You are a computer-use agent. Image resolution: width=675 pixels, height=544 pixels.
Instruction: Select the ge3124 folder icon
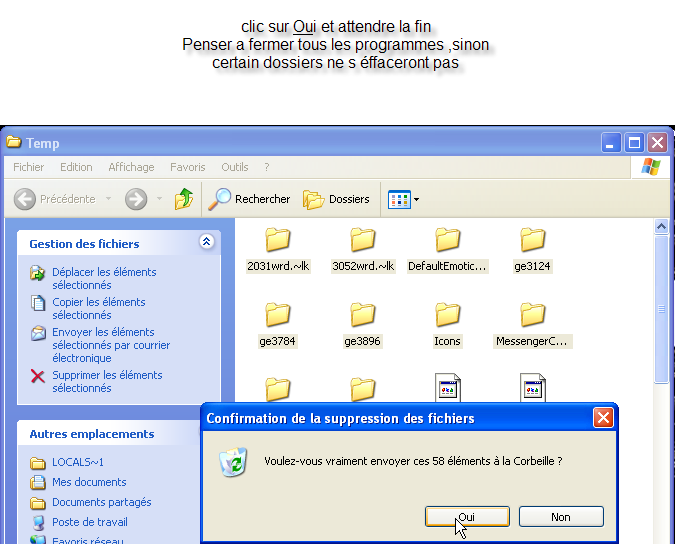tap(532, 240)
